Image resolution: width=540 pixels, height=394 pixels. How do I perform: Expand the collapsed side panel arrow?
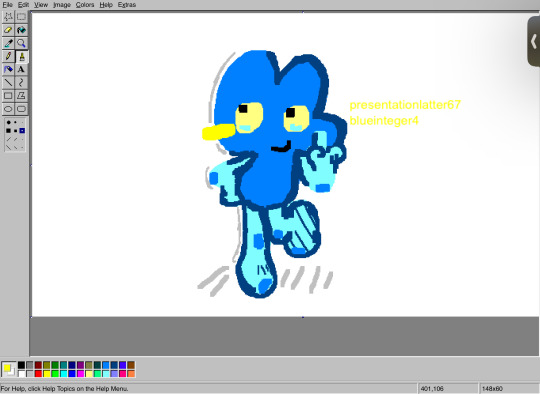click(x=533, y=41)
